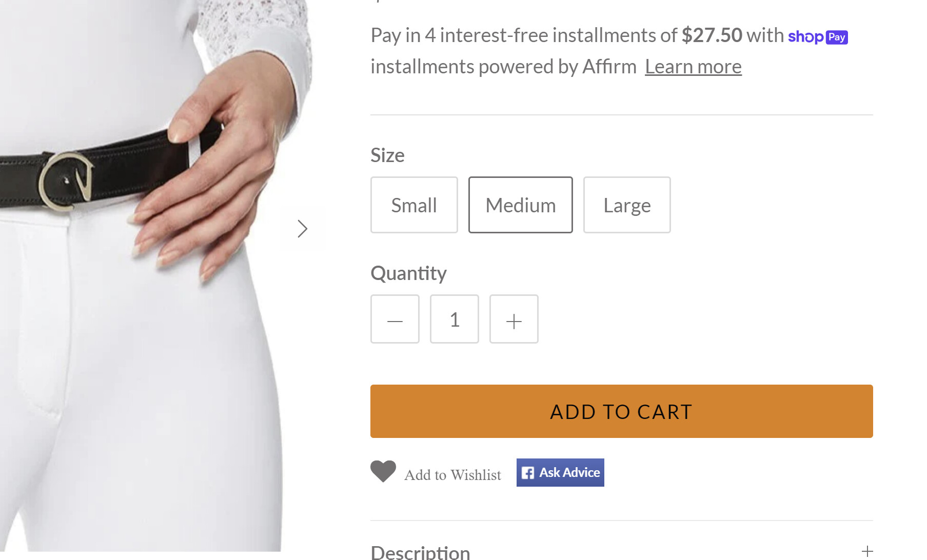Image resolution: width=927 pixels, height=560 pixels.
Task: Choose the Medium size option
Action: tap(520, 205)
